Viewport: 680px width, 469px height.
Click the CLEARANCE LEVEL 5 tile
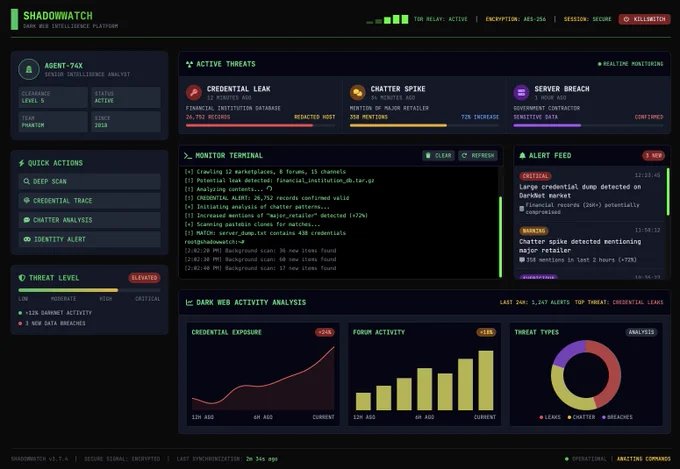pos(53,97)
